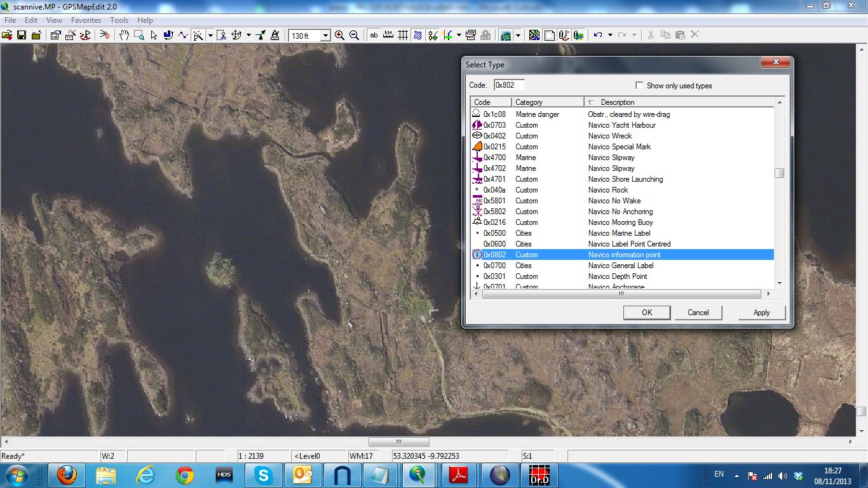Select the Navico No Anchoring row
The image size is (868, 488).
622,212
